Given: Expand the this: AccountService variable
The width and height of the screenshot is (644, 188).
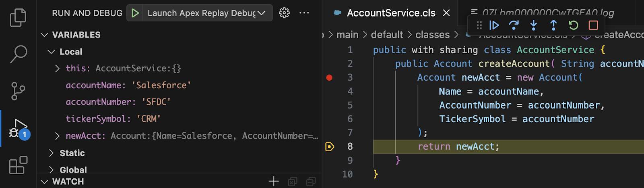Looking at the screenshot, I should [58, 69].
